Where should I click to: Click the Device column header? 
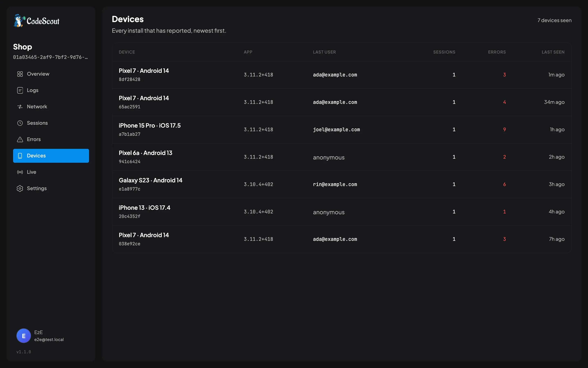tap(127, 52)
